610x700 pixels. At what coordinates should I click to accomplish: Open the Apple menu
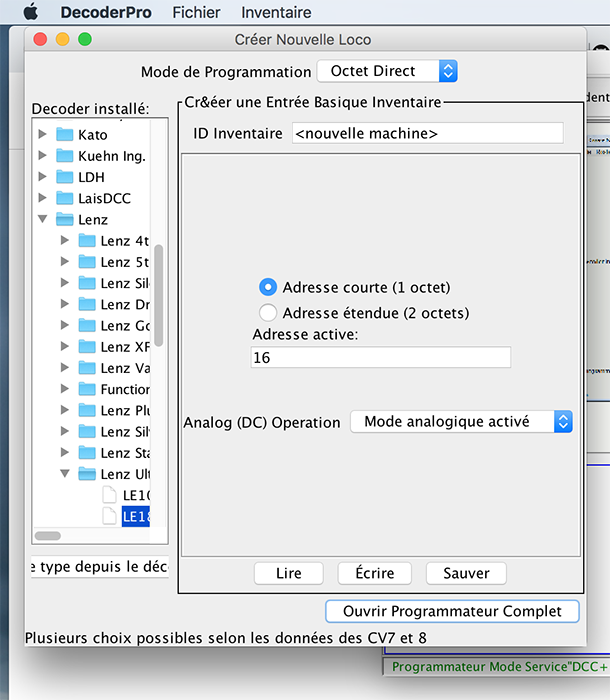30,12
